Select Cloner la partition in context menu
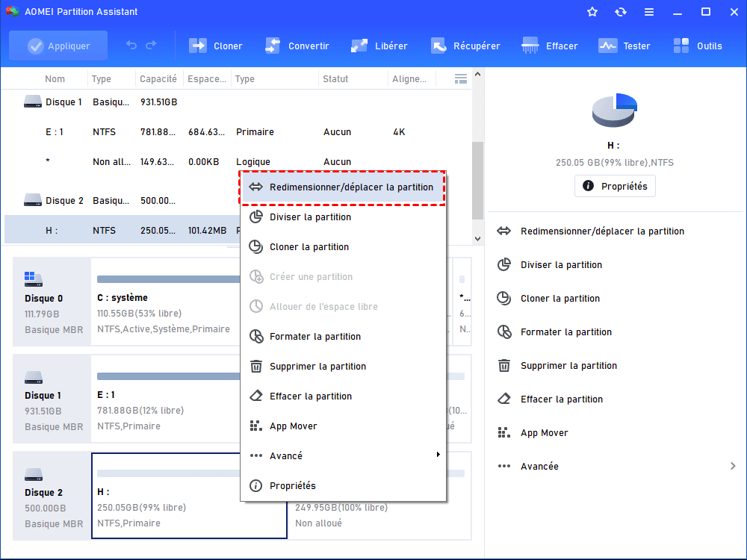This screenshot has width=747, height=560. coord(343,246)
